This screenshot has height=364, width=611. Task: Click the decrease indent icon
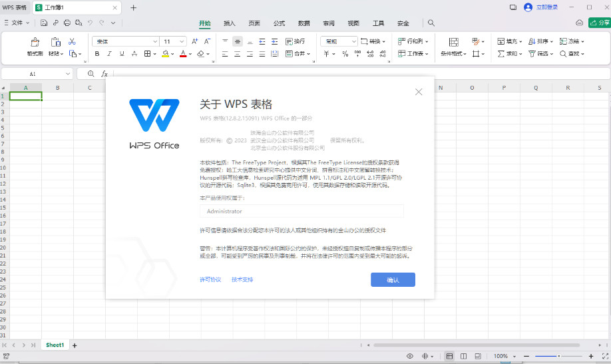262,41
